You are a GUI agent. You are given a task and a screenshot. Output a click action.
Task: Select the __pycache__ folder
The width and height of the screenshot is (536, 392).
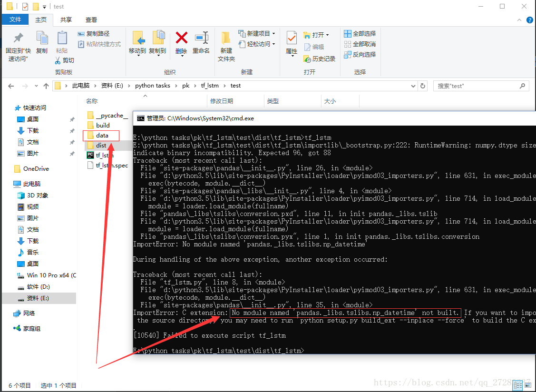[107, 115]
